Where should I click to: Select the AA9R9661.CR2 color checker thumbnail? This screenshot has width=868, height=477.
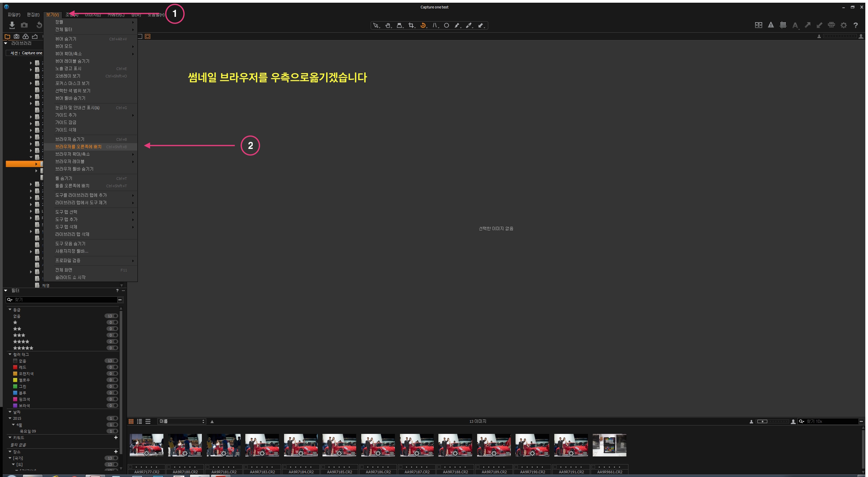coord(609,445)
